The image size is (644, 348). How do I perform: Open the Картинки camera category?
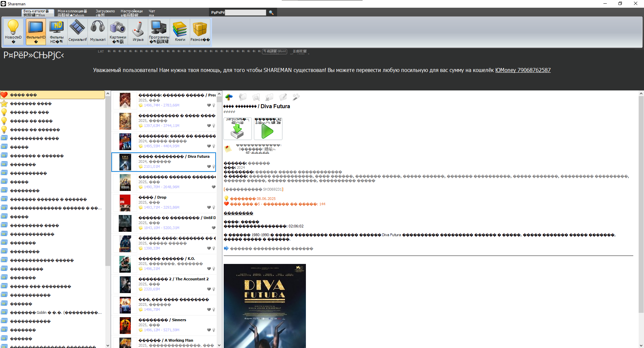pos(118,31)
